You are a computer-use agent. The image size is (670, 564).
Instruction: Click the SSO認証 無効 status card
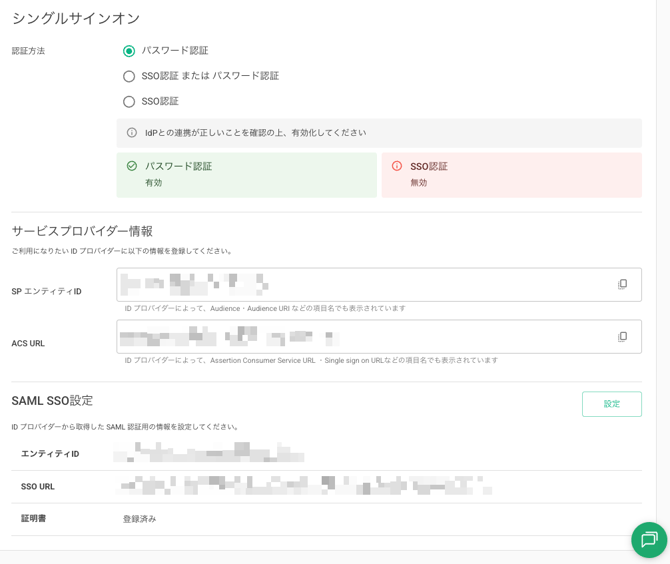pos(511,175)
